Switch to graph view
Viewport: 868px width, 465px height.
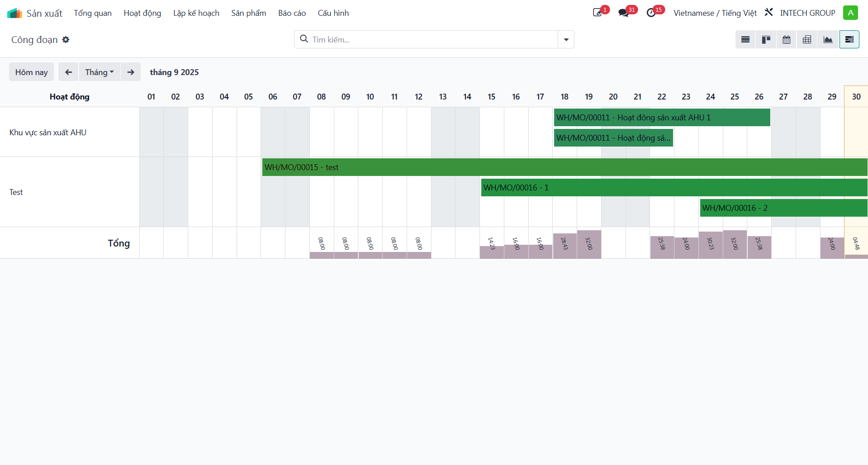tap(828, 40)
